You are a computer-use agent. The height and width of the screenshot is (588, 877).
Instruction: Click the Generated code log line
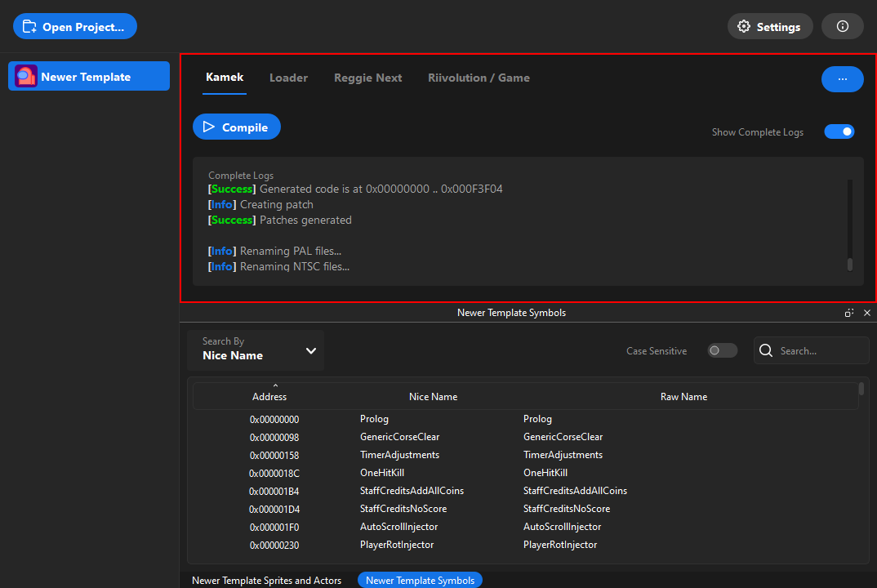pyautogui.click(x=355, y=189)
